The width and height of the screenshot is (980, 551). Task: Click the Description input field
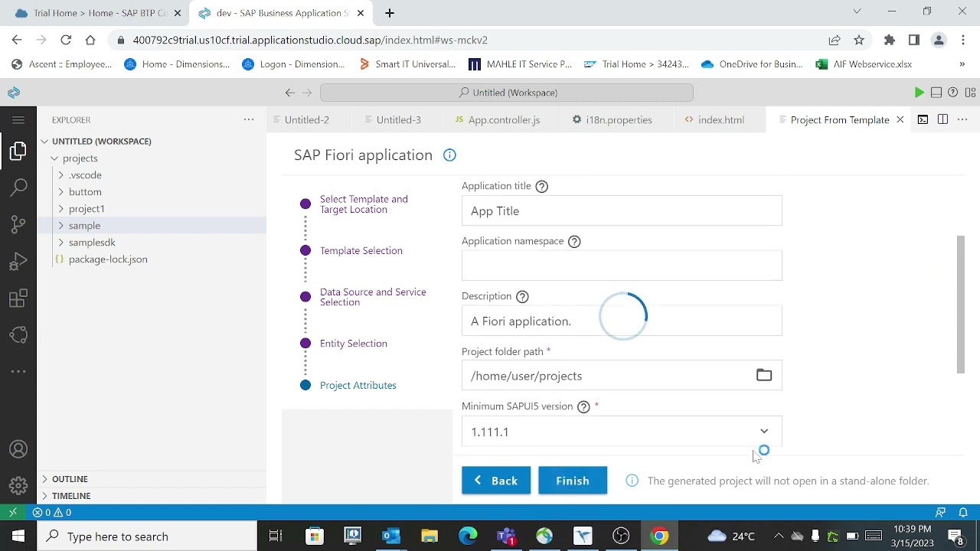pyautogui.click(x=622, y=321)
